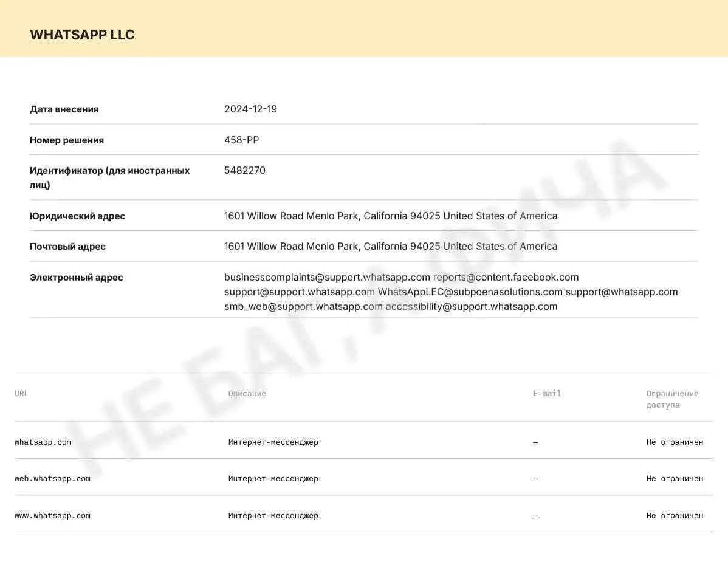Click the www.whatsapp.com URL cell
This screenshot has width=728, height=576.
52,516
